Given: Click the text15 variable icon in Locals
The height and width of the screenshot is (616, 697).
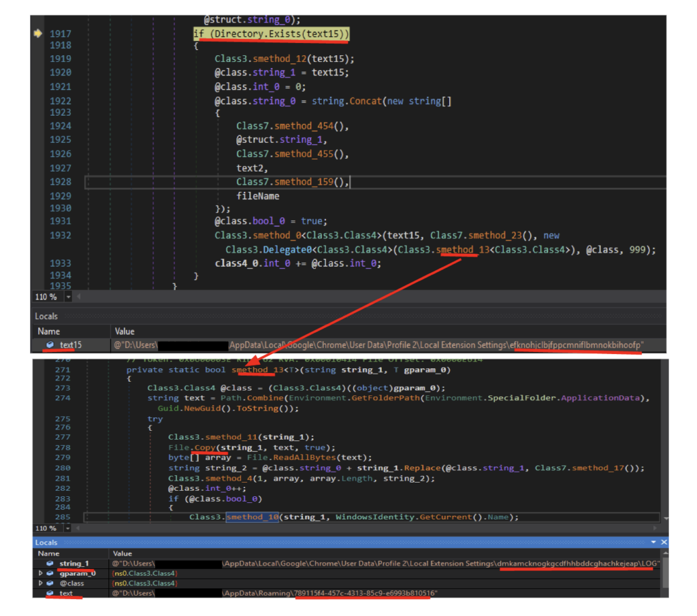Looking at the screenshot, I should point(50,345).
